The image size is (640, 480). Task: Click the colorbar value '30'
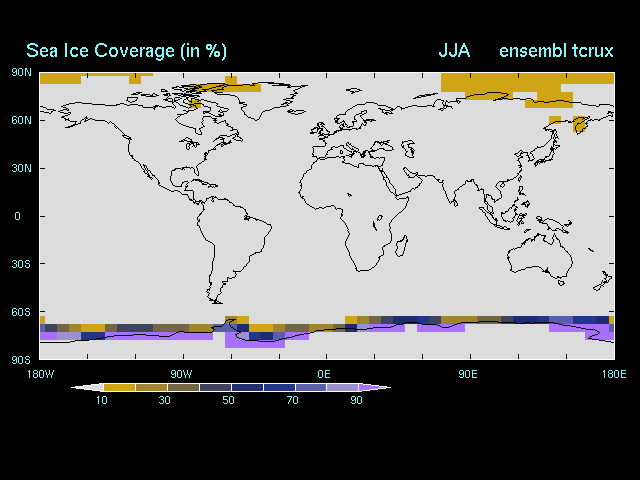(164, 400)
